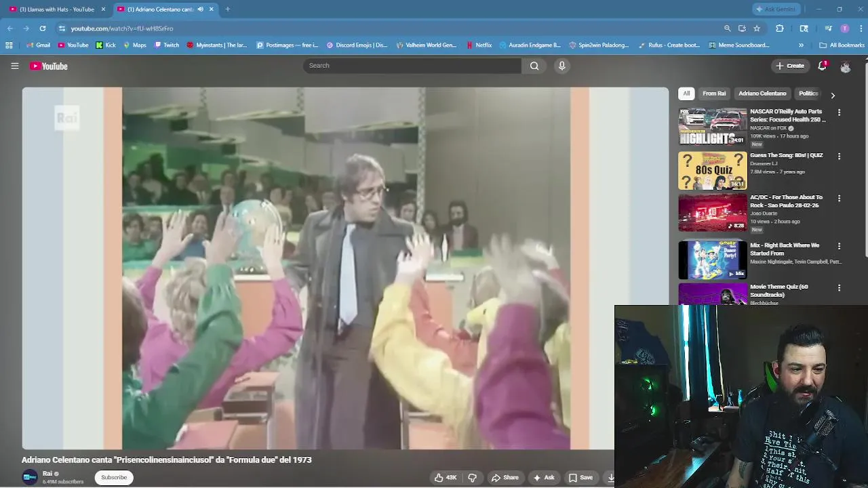The height and width of the screenshot is (488, 868).
Task: Click the YouTube search field
Action: tap(412, 66)
